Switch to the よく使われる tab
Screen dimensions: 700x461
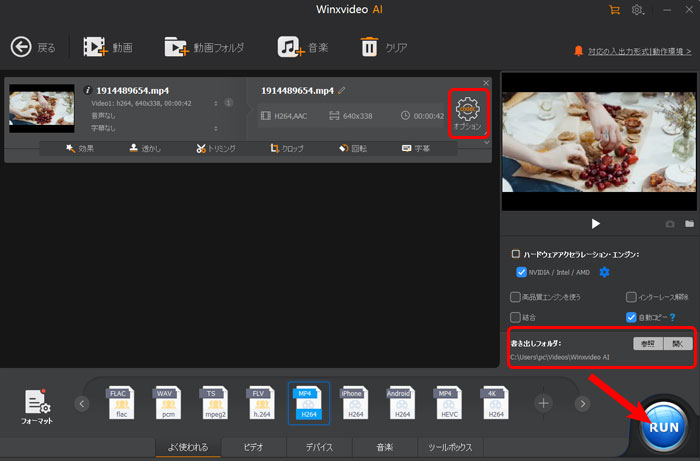pos(188,447)
